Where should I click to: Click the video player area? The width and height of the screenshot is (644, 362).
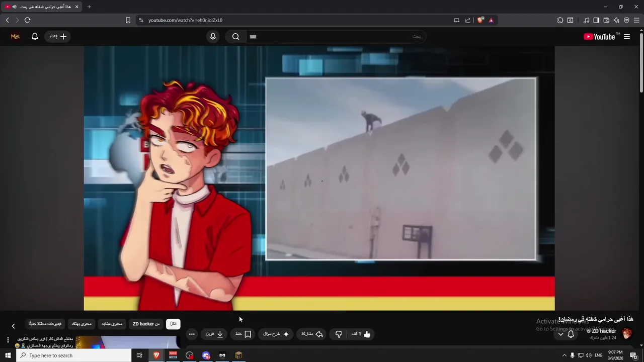319,178
